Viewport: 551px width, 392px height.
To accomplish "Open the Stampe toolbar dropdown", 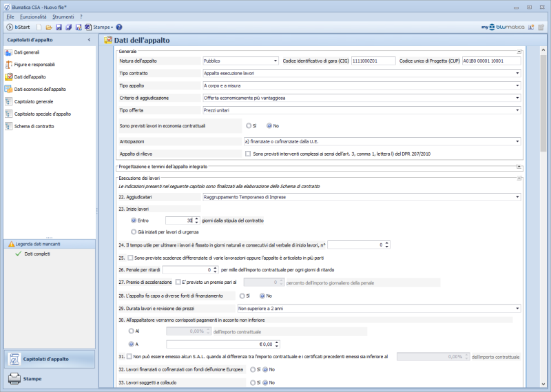I will pos(99,27).
